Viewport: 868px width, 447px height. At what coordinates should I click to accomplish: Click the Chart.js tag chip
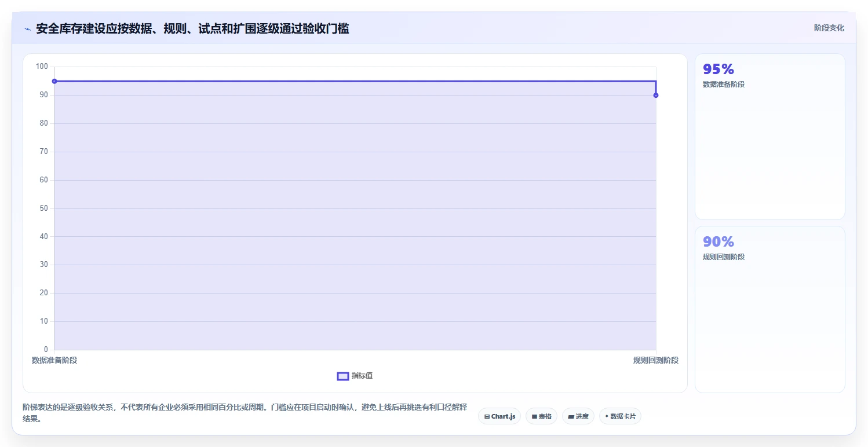click(499, 416)
